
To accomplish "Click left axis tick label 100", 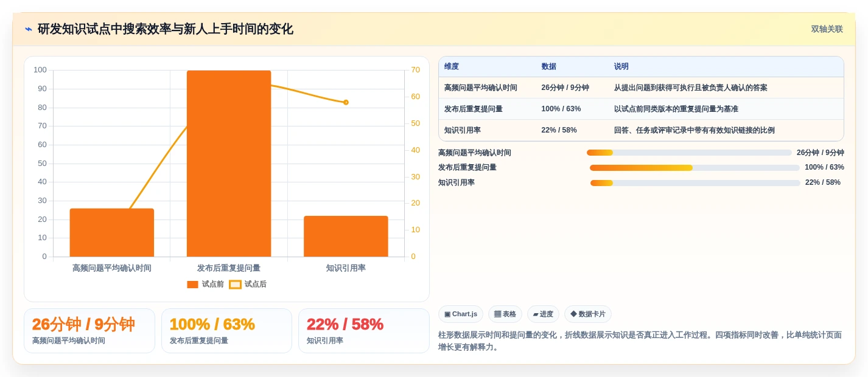I will click(40, 70).
